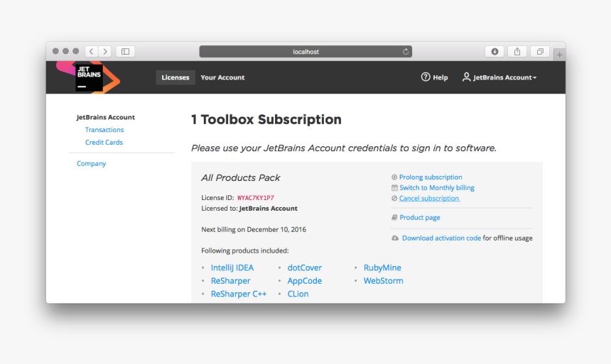611x364 pixels.
Task: Open the ReSharper product link
Action: [230, 281]
